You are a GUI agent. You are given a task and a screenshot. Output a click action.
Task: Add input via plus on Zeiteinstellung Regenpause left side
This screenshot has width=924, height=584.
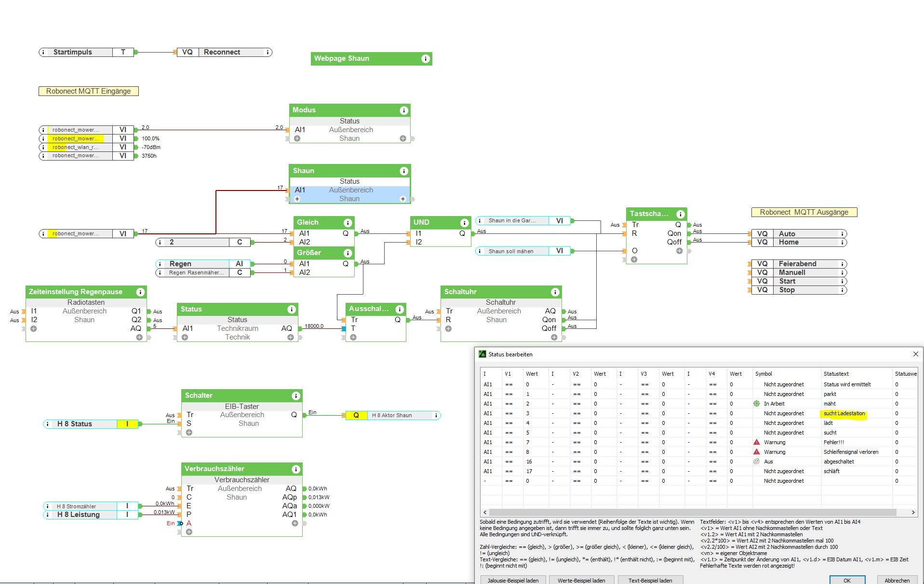point(33,329)
